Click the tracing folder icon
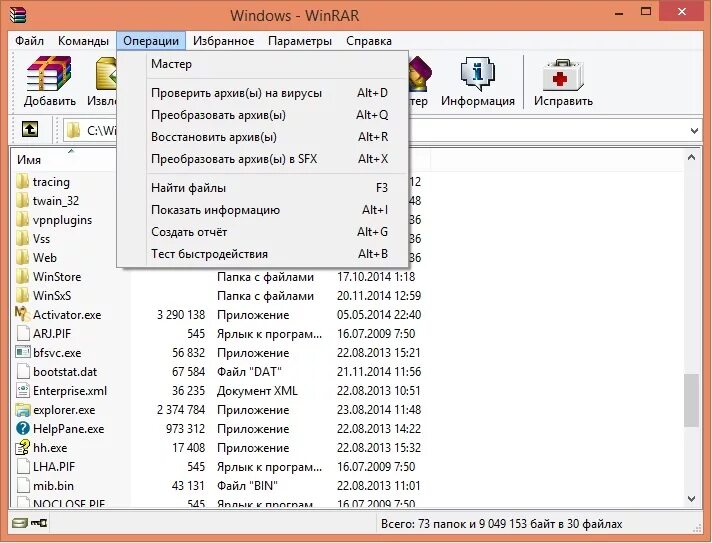 pos(22,182)
